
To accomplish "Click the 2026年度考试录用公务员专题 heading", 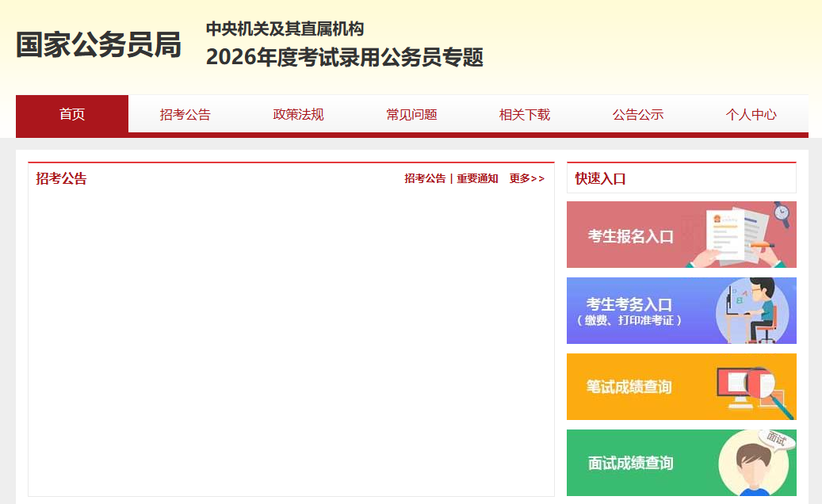I will (x=344, y=58).
